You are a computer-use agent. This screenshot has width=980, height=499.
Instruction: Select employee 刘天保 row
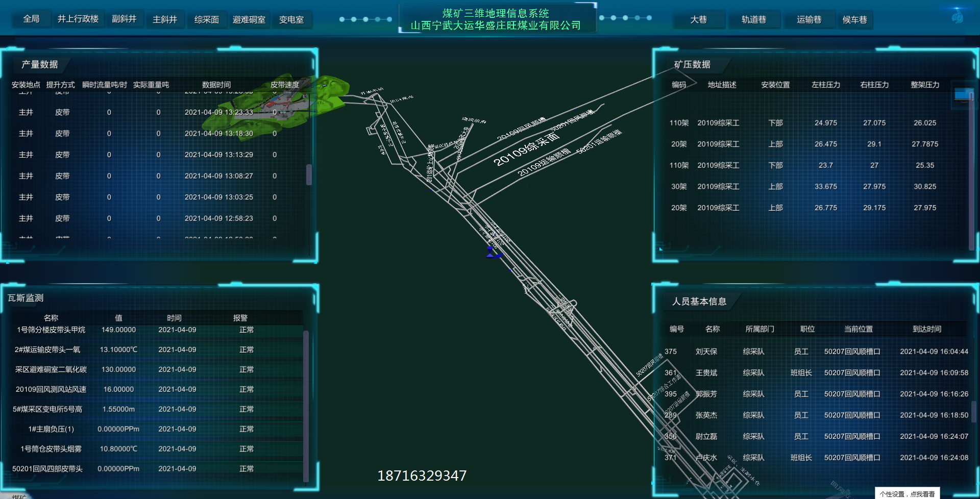(x=816, y=352)
